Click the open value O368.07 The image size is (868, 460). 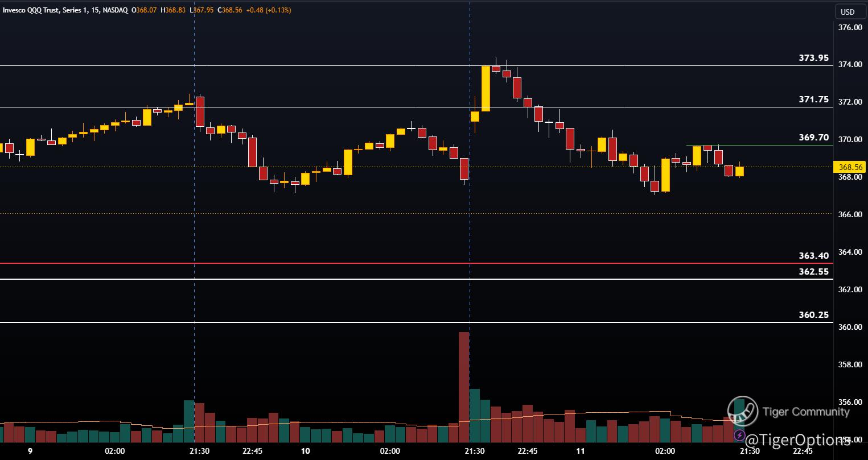[143, 10]
